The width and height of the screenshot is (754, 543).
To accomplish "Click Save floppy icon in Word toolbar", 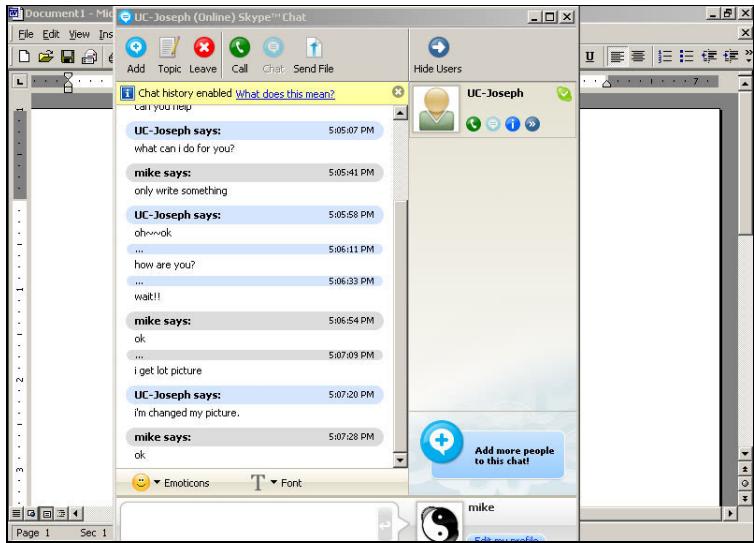I will [67, 57].
